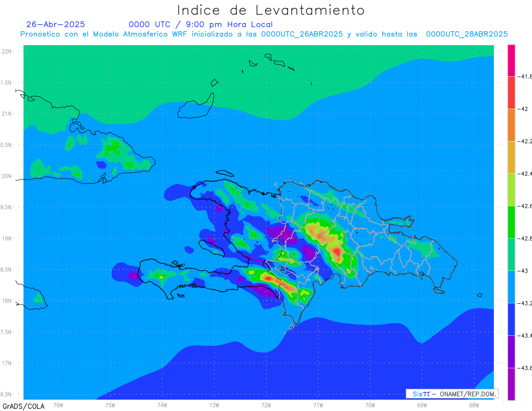532x411 pixels.
Task: Click the color bar value "-42"
Action: click(x=524, y=109)
